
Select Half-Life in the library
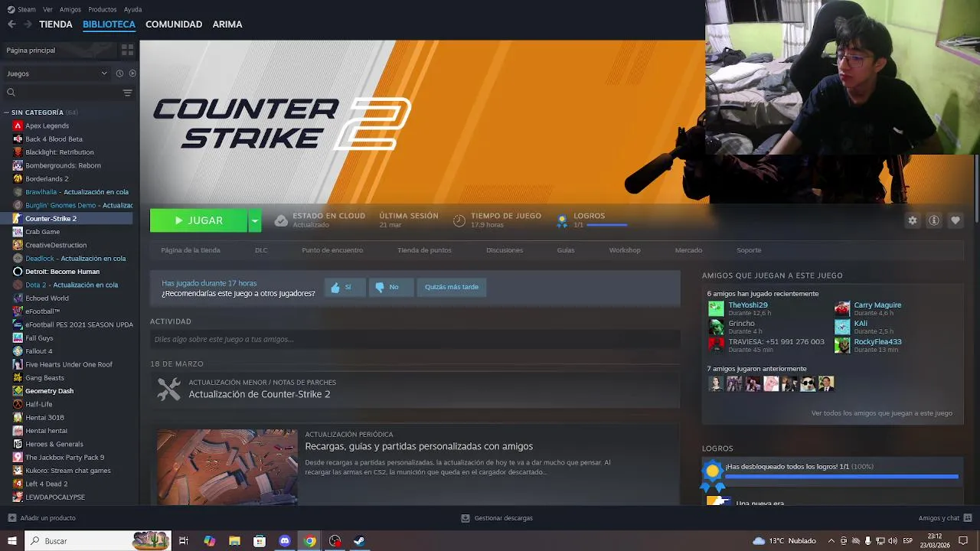point(39,404)
